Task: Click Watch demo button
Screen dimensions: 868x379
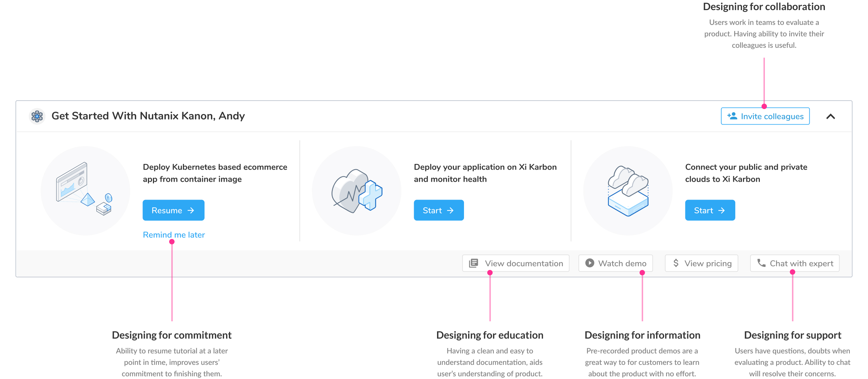Action: (616, 263)
